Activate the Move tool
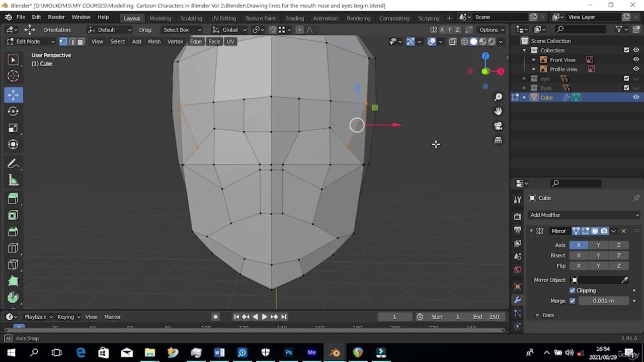The height and width of the screenshot is (362, 644). coord(14,95)
